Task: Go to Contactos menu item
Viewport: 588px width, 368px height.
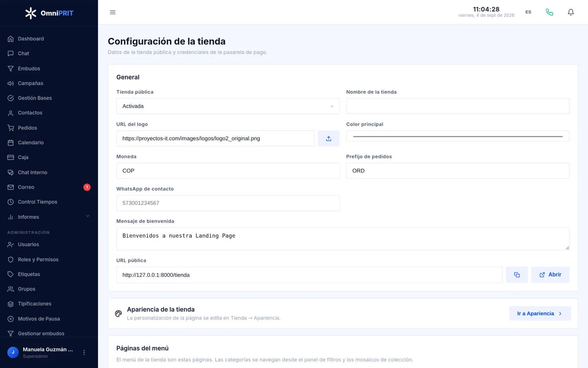Action: pyautogui.click(x=49, y=113)
